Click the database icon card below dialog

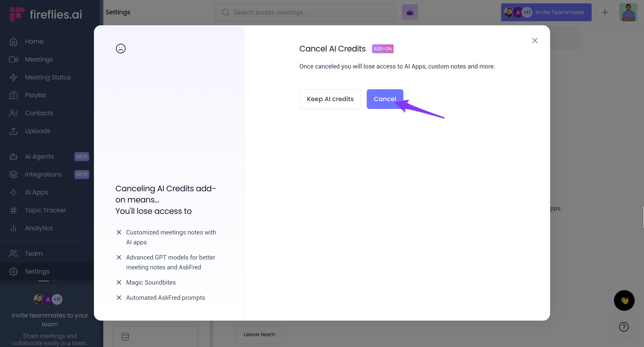[155, 336]
